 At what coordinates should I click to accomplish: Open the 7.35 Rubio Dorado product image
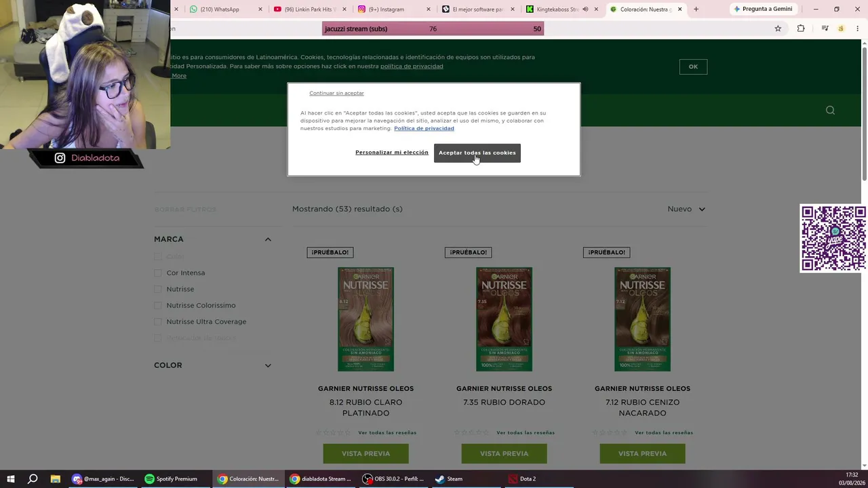(x=504, y=319)
